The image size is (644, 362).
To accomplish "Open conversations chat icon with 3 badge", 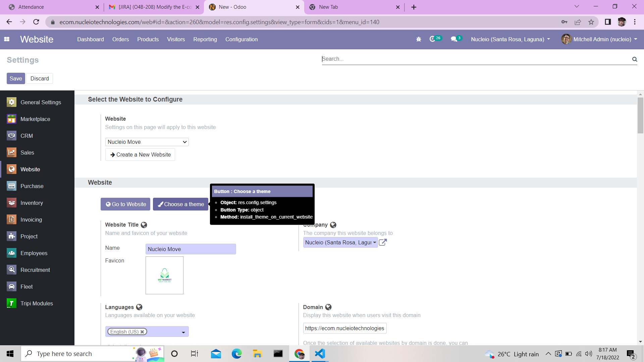I will (456, 39).
